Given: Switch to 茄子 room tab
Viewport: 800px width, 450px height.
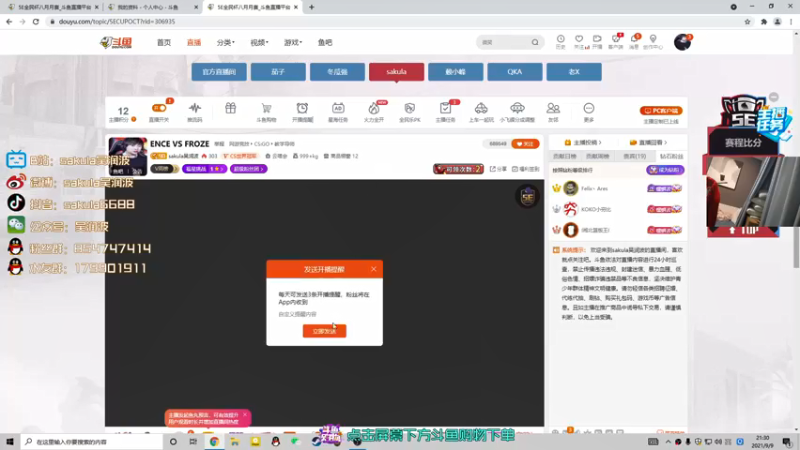Looking at the screenshot, I should (278, 72).
